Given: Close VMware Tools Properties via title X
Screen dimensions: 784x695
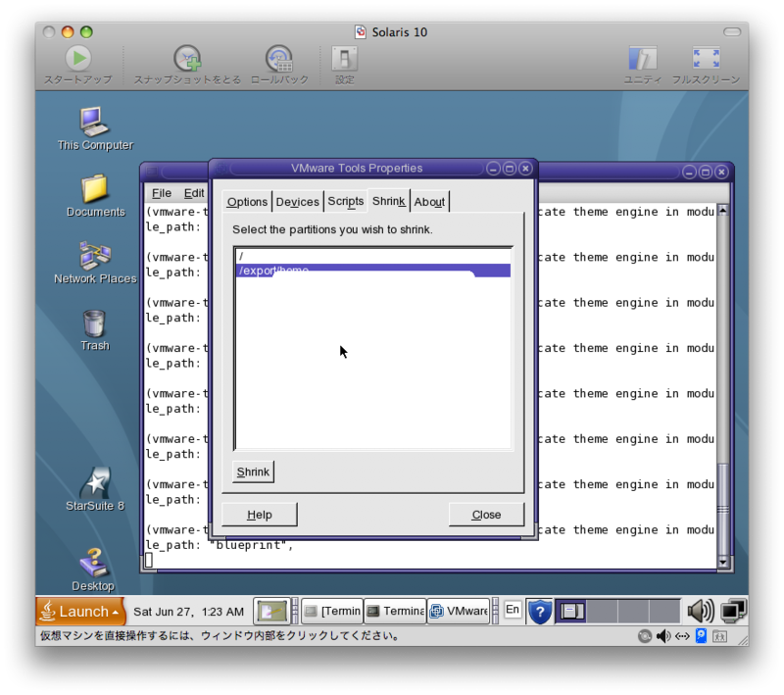Looking at the screenshot, I should coord(525,169).
